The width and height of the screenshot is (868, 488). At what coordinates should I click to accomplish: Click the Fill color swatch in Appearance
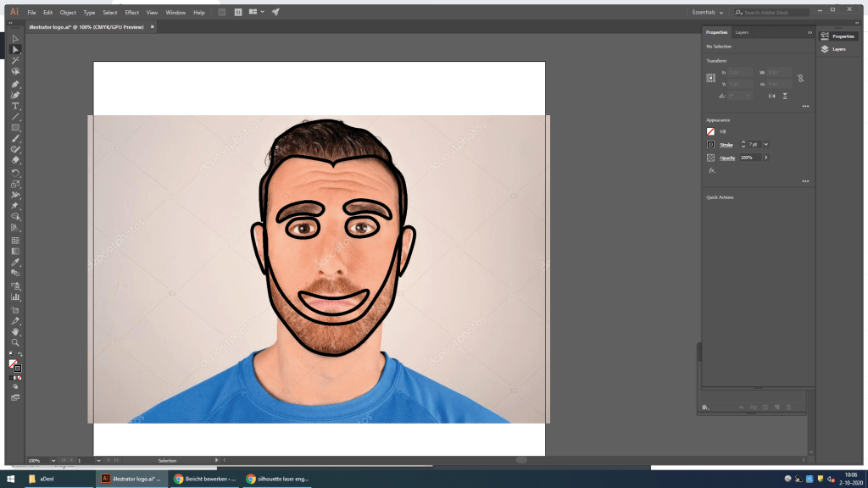(x=710, y=132)
